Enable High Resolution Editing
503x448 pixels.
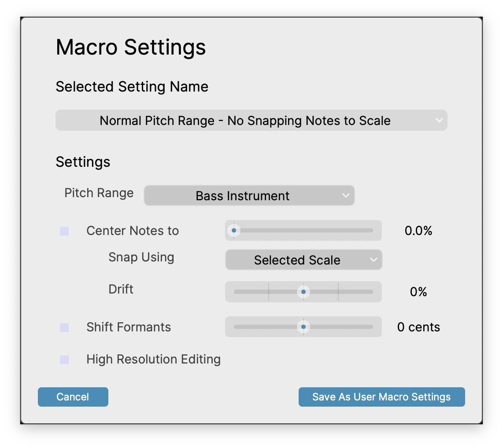point(64,360)
